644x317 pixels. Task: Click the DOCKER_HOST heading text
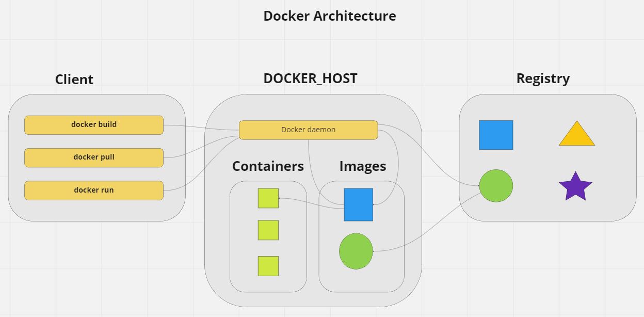[310, 78]
